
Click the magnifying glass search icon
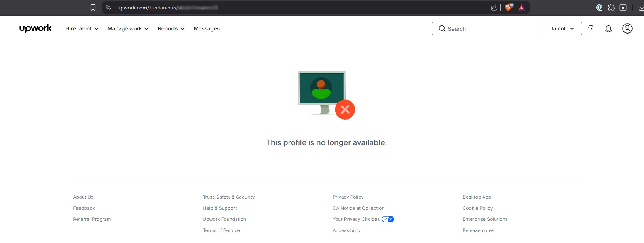pos(442,28)
